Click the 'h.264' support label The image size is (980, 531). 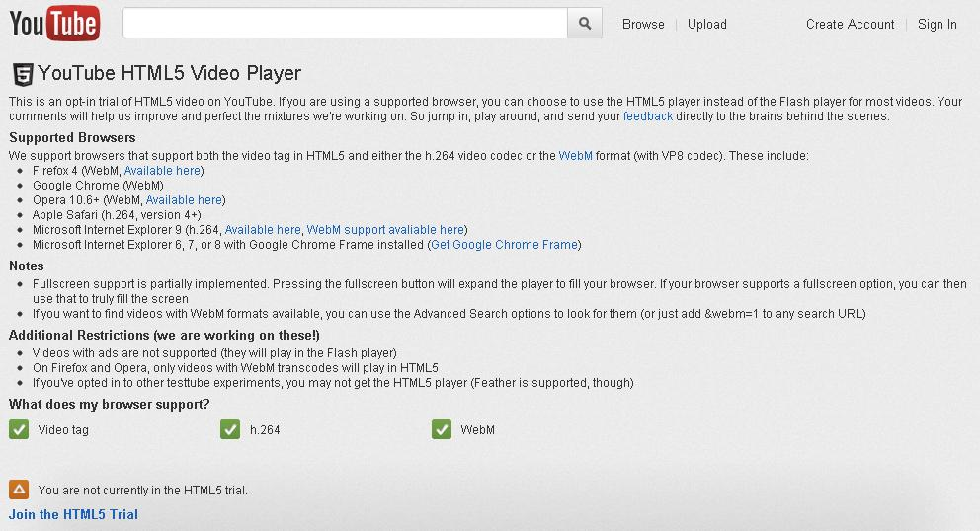tap(265, 429)
